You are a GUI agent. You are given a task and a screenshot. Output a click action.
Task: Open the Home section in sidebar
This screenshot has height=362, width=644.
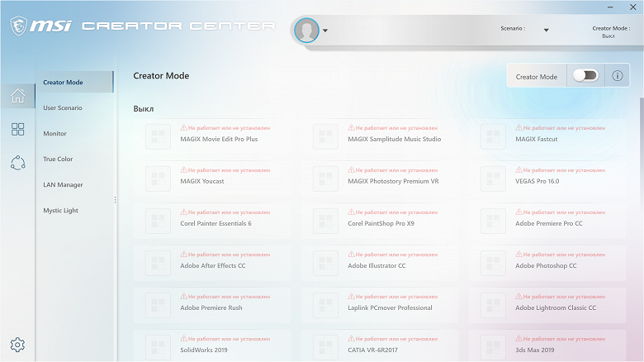coord(17,96)
